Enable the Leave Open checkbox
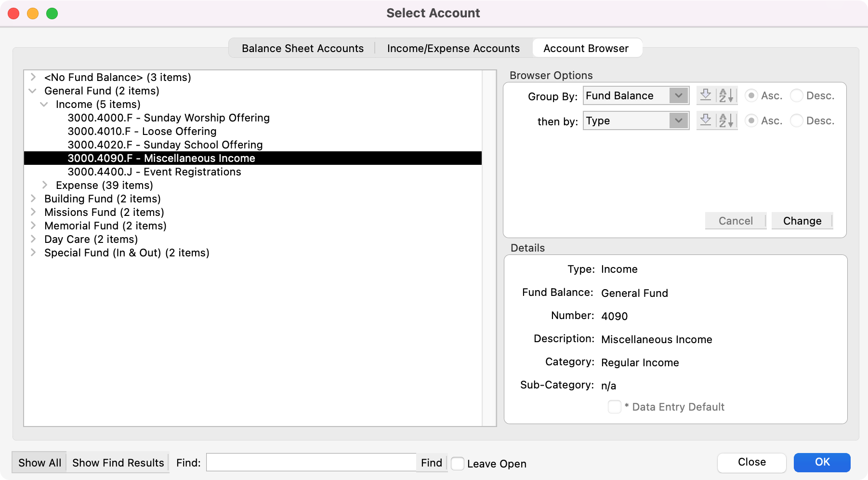 click(x=458, y=464)
